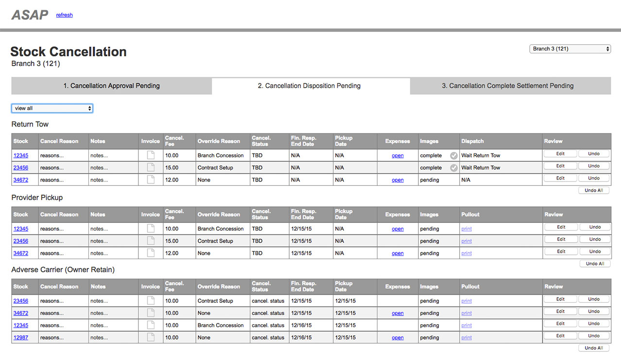Click the ASAP logo
Viewport: 621px width, 364px height.
pos(30,15)
